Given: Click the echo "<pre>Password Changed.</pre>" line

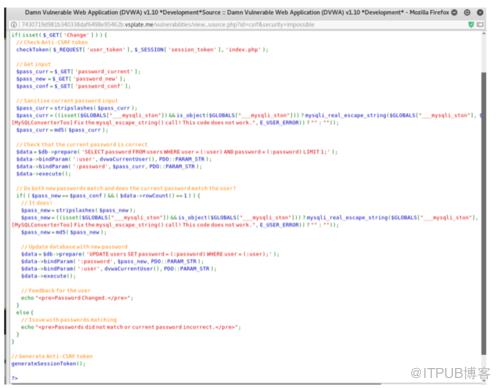Looking at the screenshot, I should click(x=77, y=298).
